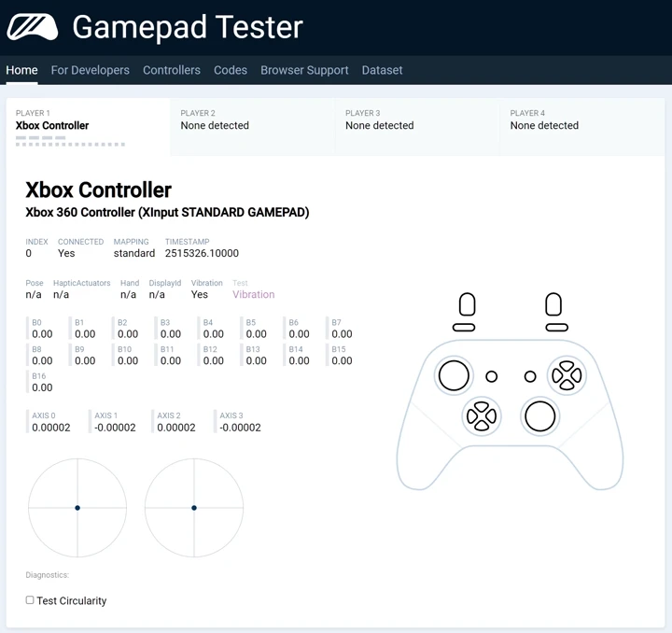Click the B10 button value
This screenshot has width=672, height=633.
[x=128, y=361]
